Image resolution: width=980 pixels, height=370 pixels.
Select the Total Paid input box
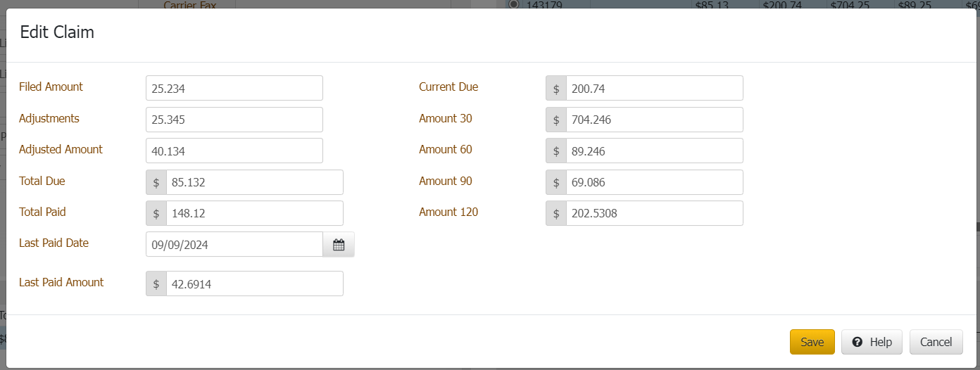tap(254, 213)
